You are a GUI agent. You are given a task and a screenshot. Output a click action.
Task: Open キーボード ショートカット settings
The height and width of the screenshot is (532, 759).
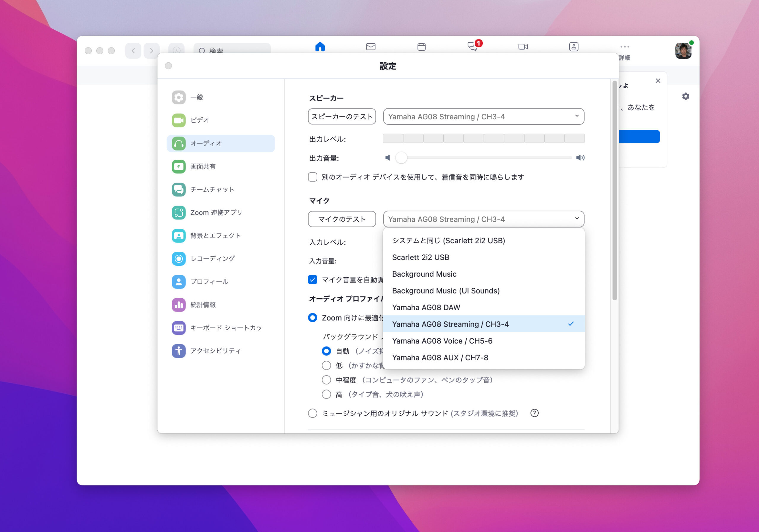pyautogui.click(x=221, y=328)
